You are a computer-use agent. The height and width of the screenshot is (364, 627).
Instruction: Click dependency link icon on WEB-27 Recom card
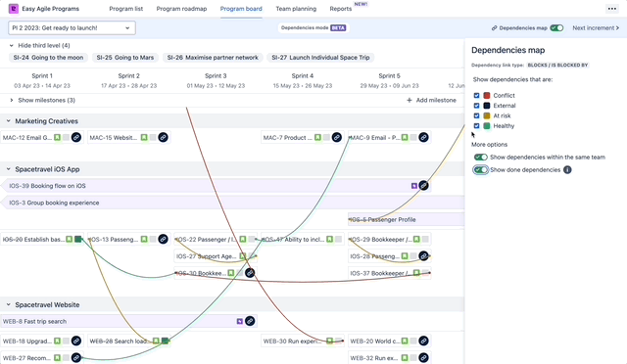point(76,357)
